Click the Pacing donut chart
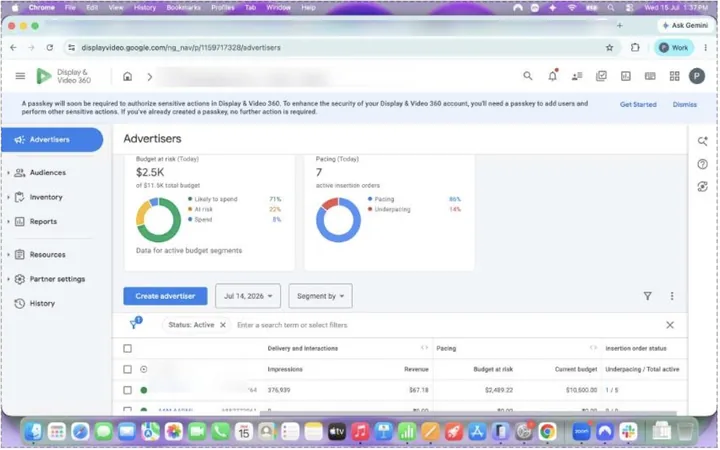The height and width of the screenshot is (450, 720). click(x=338, y=220)
